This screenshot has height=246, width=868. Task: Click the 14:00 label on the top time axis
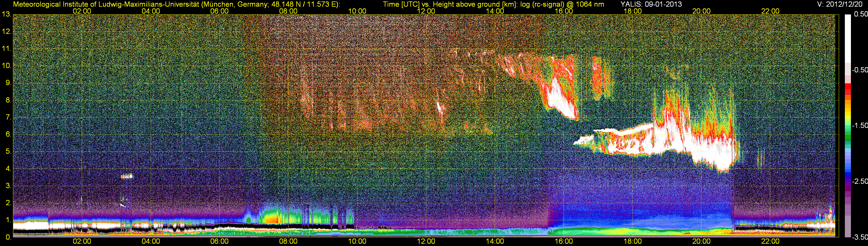(x=495, y=11)
